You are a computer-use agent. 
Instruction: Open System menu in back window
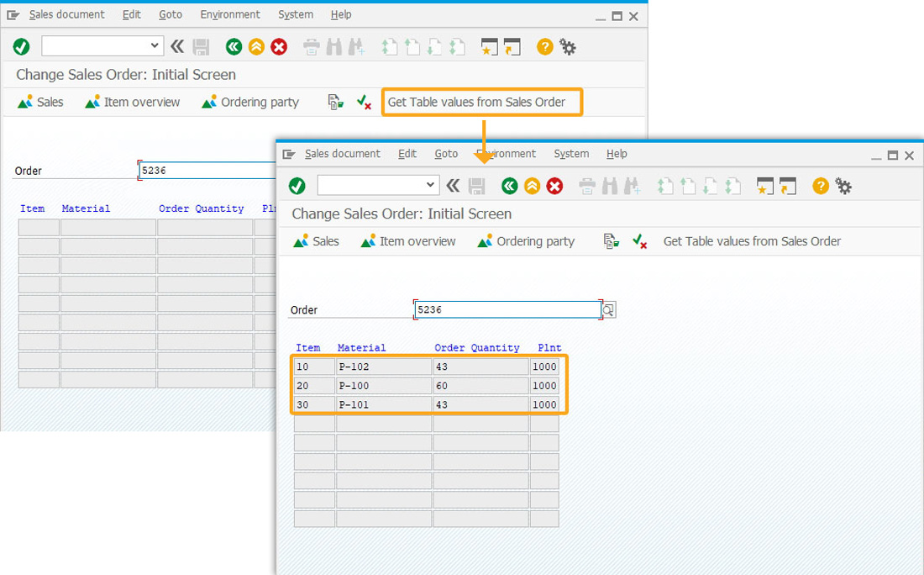[295, 15]
